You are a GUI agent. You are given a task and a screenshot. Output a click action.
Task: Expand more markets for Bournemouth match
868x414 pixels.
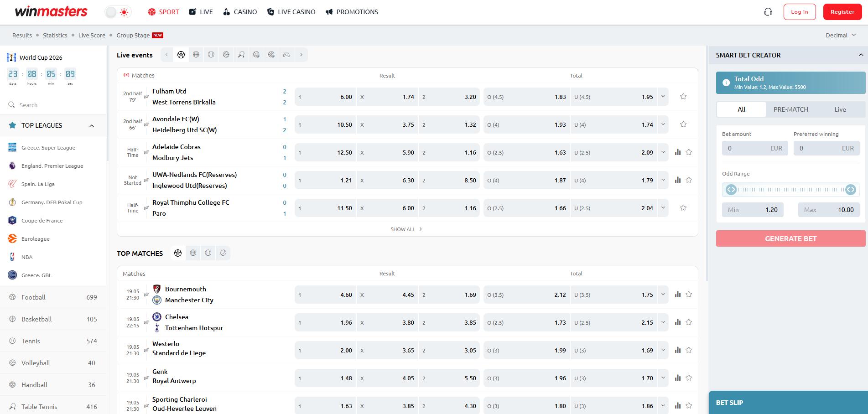[x=663, y=295]
